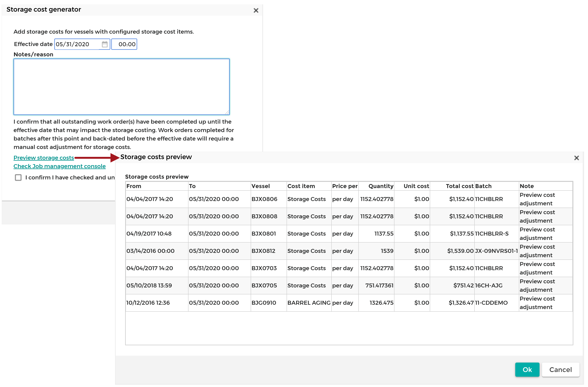Click total cost $751.42 cell
Image resolution: width=588 pixels, height=387 pixels.
[x=452, y=286]
